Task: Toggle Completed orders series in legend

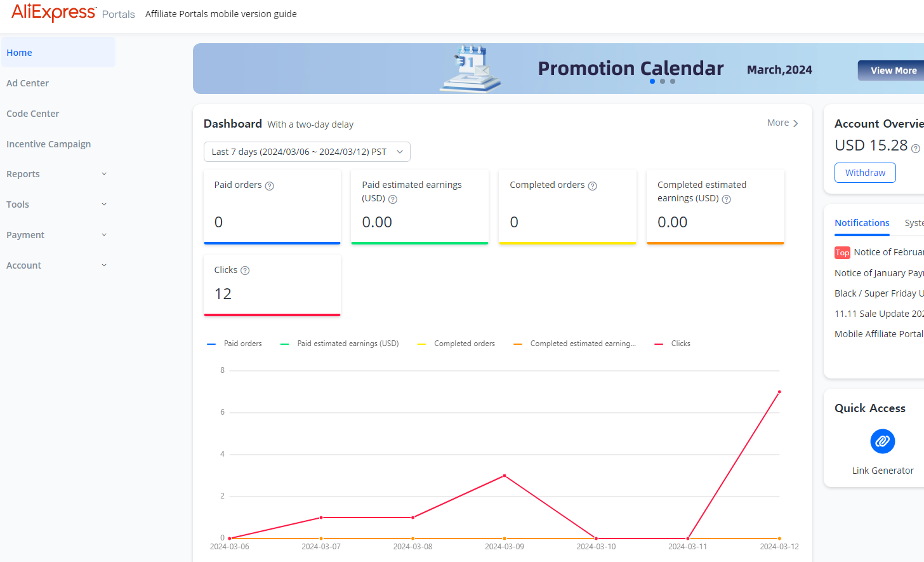Action: click(x=456, y=344)
